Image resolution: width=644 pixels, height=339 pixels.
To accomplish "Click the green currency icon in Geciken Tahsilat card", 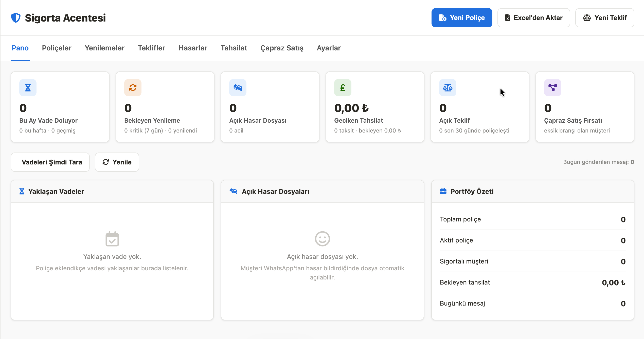I will (343, 88).
